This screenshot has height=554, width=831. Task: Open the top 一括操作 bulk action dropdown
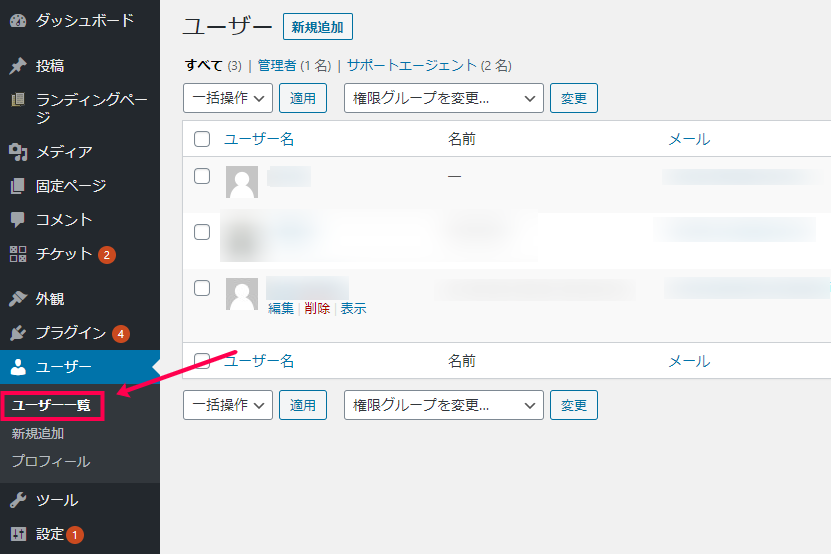point(228,98)
